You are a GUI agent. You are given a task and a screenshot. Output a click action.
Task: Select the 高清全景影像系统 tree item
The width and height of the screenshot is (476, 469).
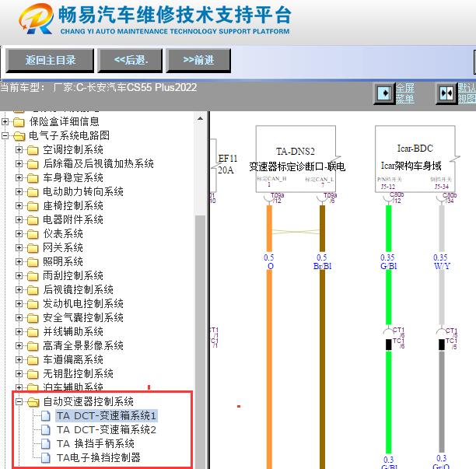coord(83,345)
